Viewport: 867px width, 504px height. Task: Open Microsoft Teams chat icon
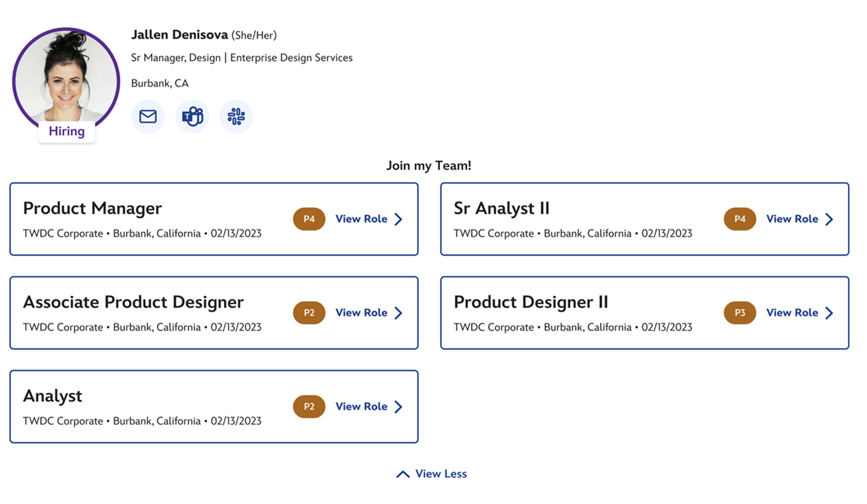(192, 117)
